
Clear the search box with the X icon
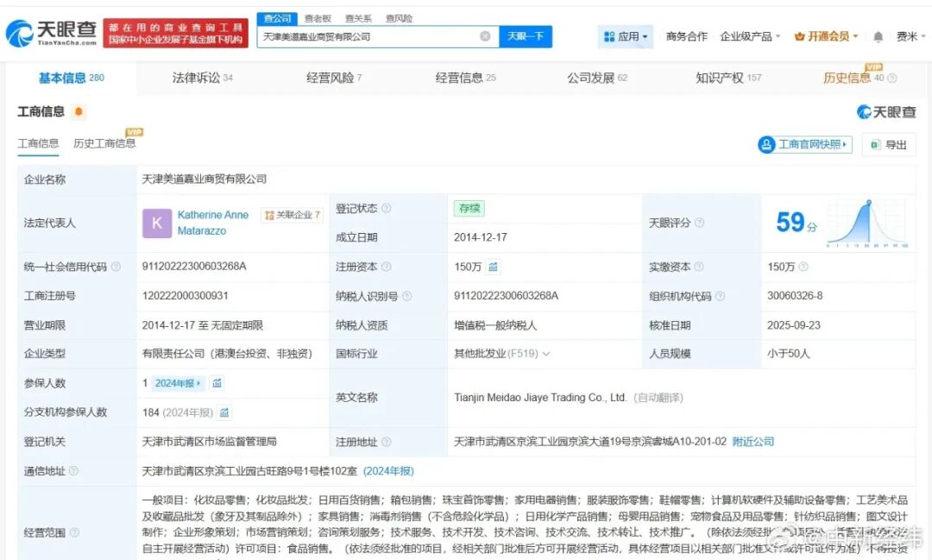(486, 35)
